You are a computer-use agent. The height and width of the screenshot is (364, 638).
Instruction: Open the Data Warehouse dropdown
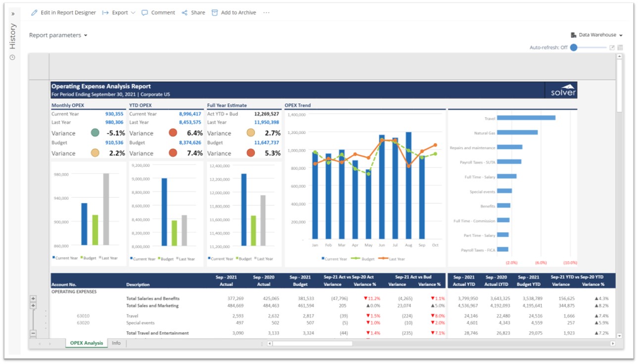[596, 35]
